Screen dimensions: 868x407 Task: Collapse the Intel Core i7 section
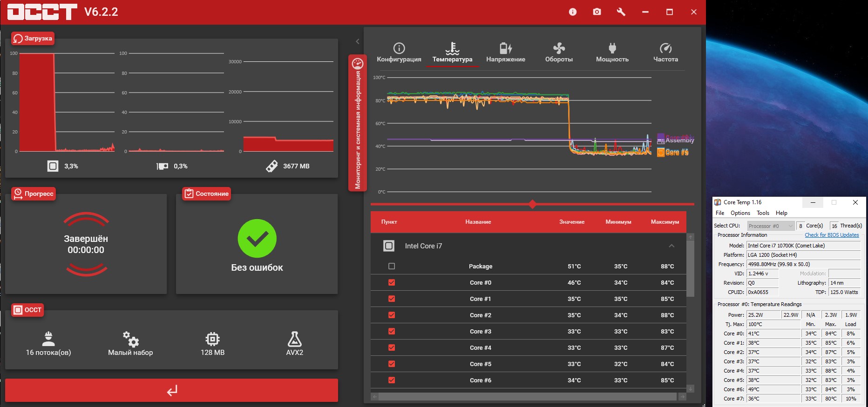click(671, 246)
